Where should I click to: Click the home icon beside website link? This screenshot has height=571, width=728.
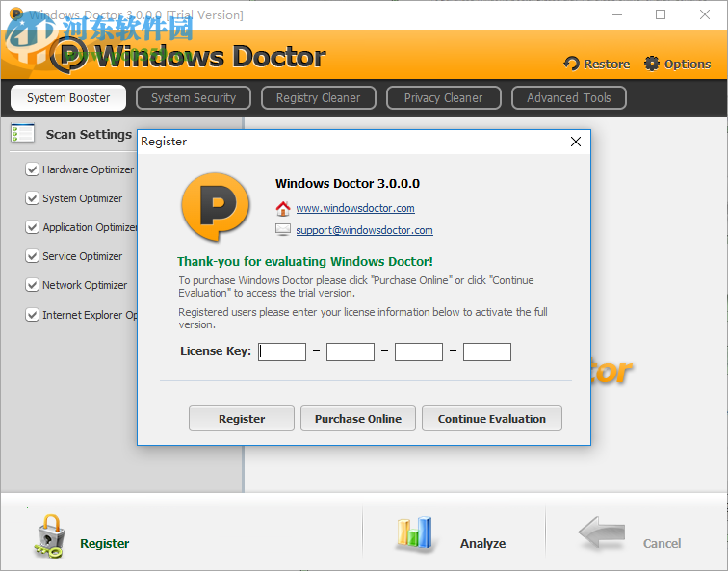(x=283, y=208)
